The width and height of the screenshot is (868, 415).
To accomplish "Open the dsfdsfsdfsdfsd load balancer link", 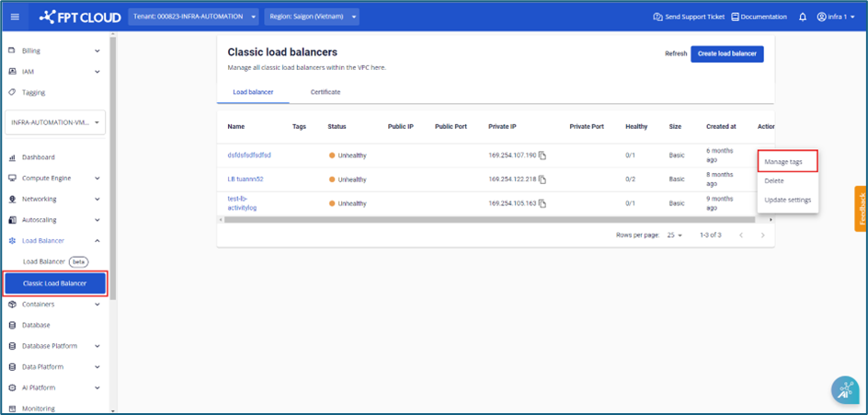I will (x=249, y=156).
